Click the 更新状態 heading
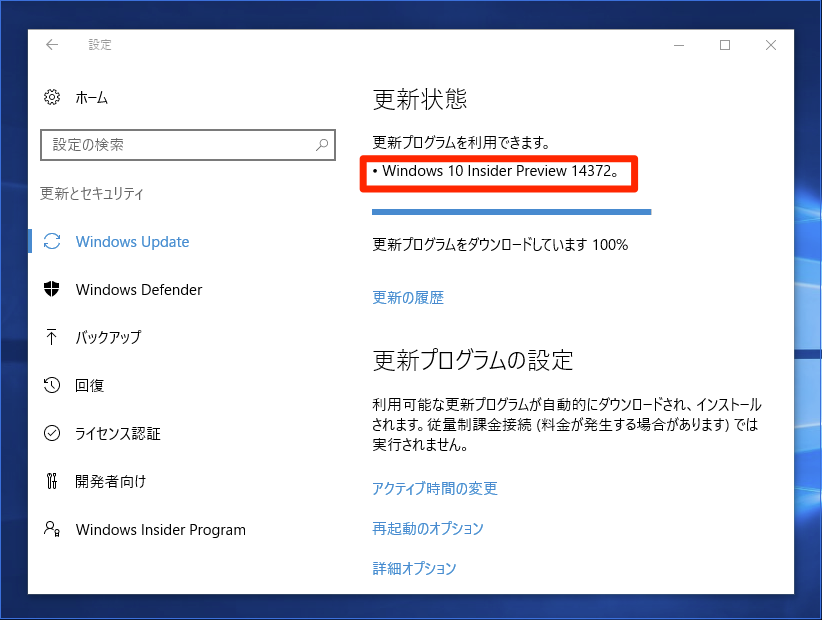This screenshot has height=620, width=822. click(420, 99)
